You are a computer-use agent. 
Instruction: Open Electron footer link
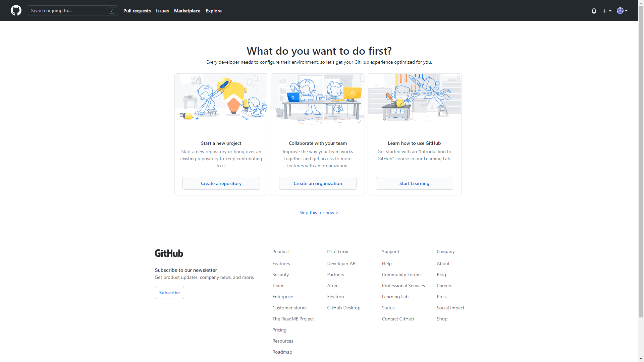tap(335, 297)
